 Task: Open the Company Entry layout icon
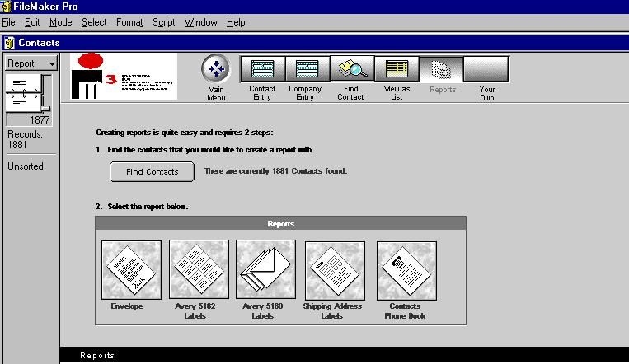pos(307,69)
